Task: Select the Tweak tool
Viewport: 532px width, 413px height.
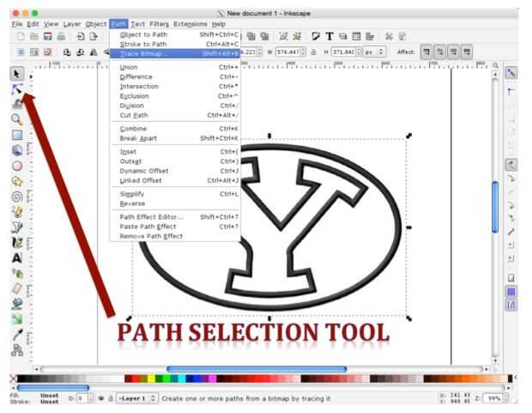Action: click(16, 104)
